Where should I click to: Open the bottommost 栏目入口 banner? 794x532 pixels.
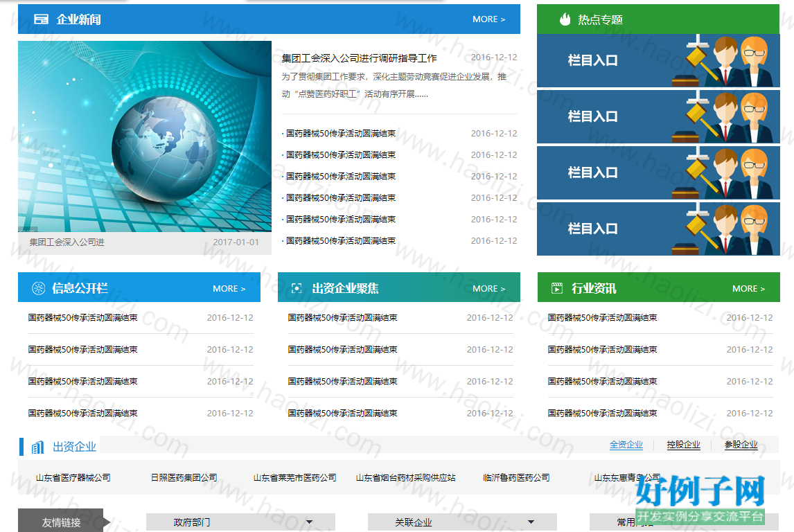(658, 229)
